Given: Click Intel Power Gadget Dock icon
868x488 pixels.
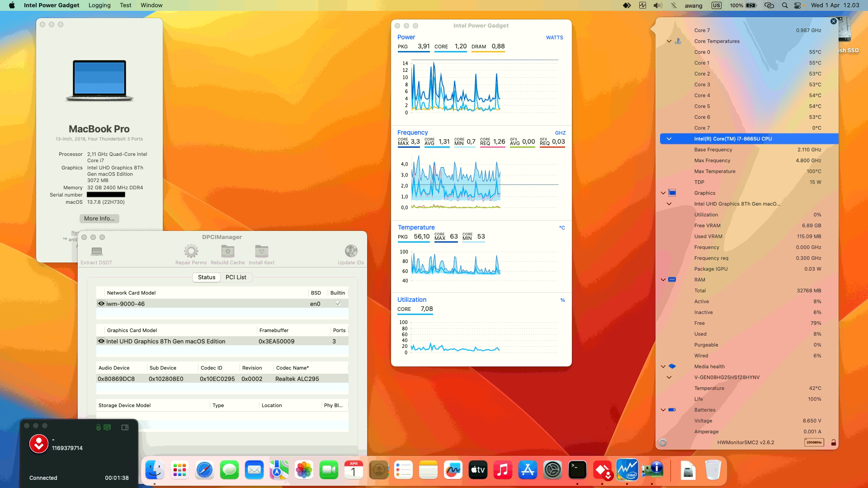Looking at the screenshot, I should [627, 470].
